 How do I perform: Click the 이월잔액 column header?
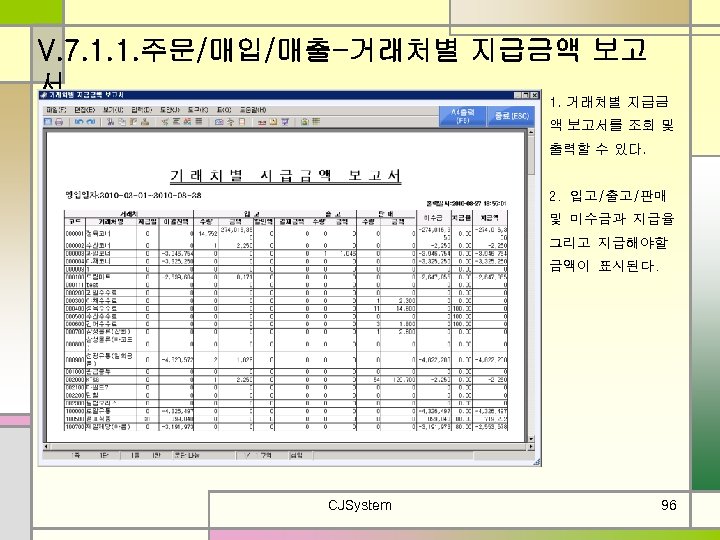176,222
